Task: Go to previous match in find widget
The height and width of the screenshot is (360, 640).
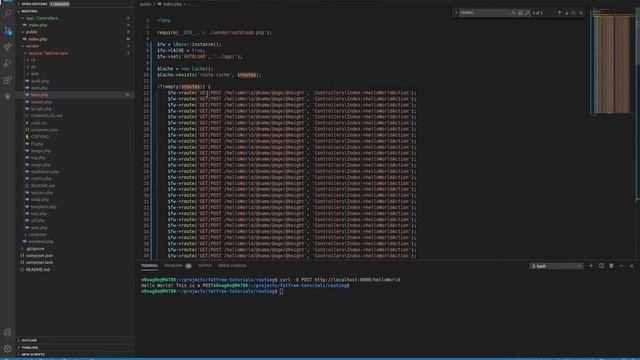Action: pyautogui.click(x=559, y=13)
